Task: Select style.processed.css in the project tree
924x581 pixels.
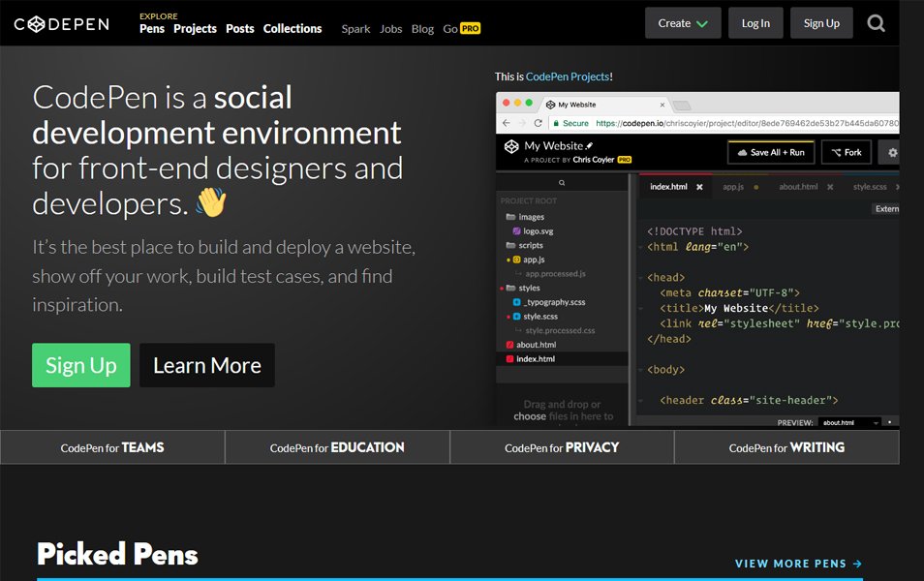Action: (560, 330)
